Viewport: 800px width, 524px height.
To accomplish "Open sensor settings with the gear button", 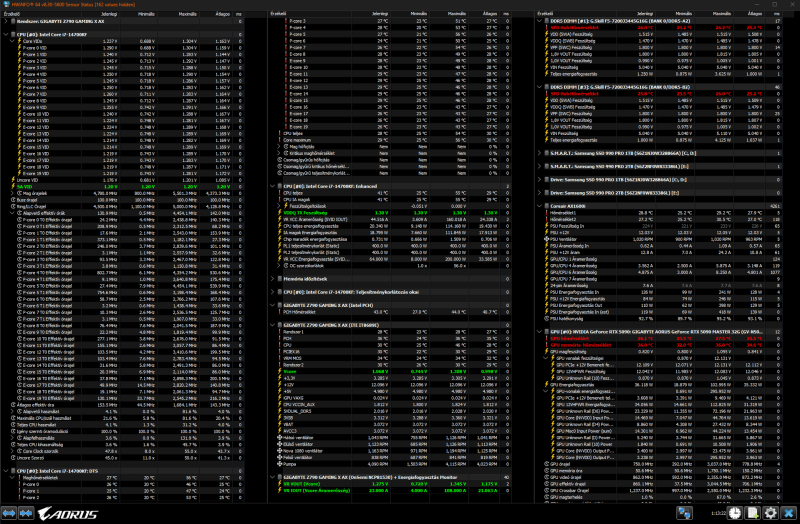I will click(771, 513).
